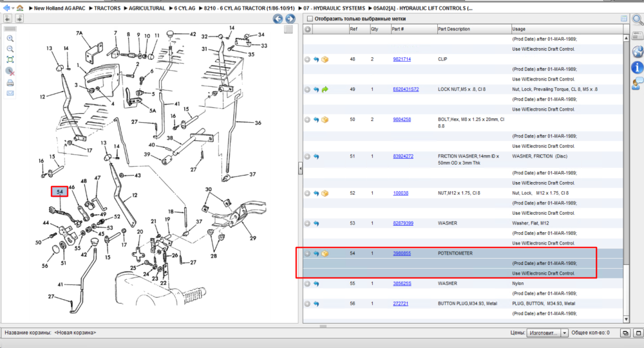
Task: Click blue return arrow on LOCK NUT row
Action: point(316,89)
